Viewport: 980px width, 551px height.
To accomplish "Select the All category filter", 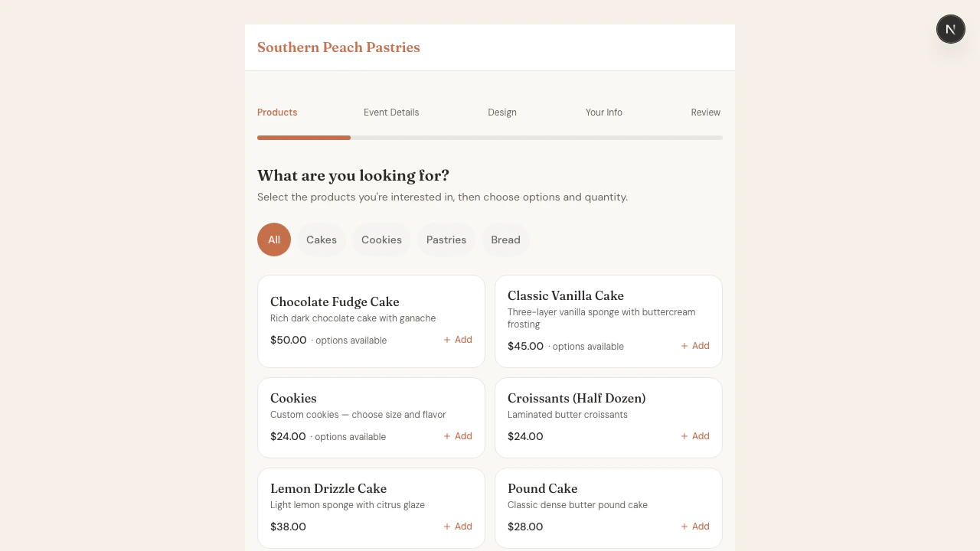I will coord(273,240).
